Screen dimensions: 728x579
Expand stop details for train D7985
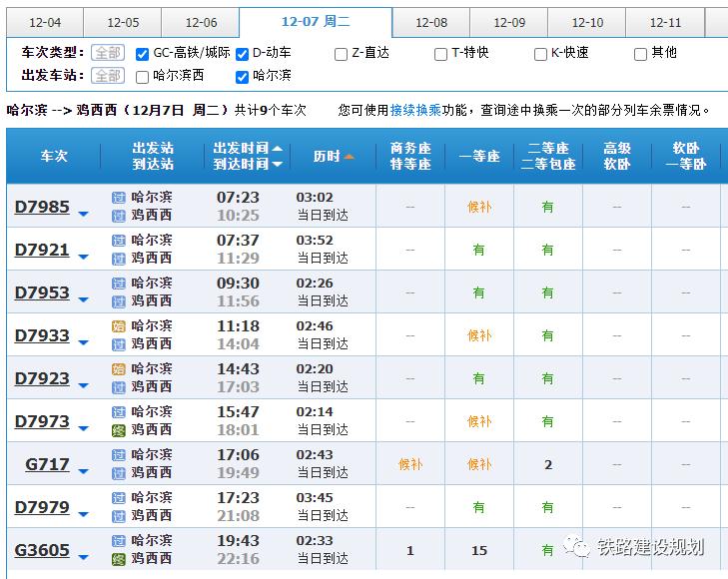[x=84, y=214]
